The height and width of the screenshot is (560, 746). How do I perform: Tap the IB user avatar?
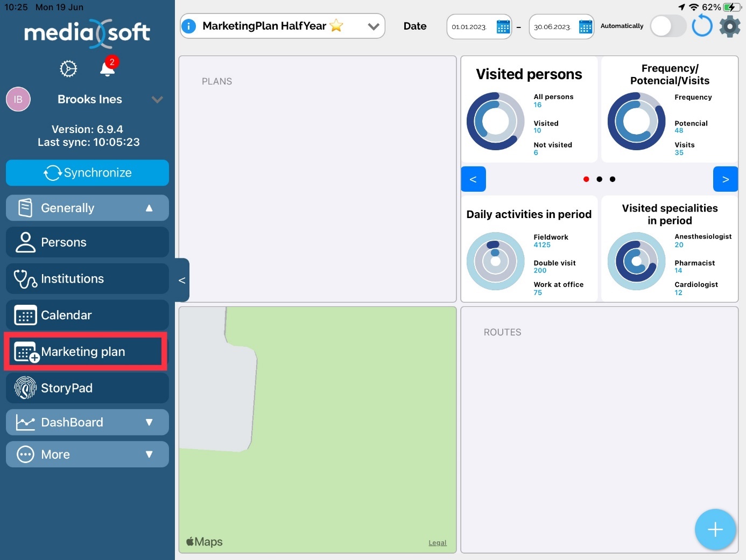coord(18,100)
